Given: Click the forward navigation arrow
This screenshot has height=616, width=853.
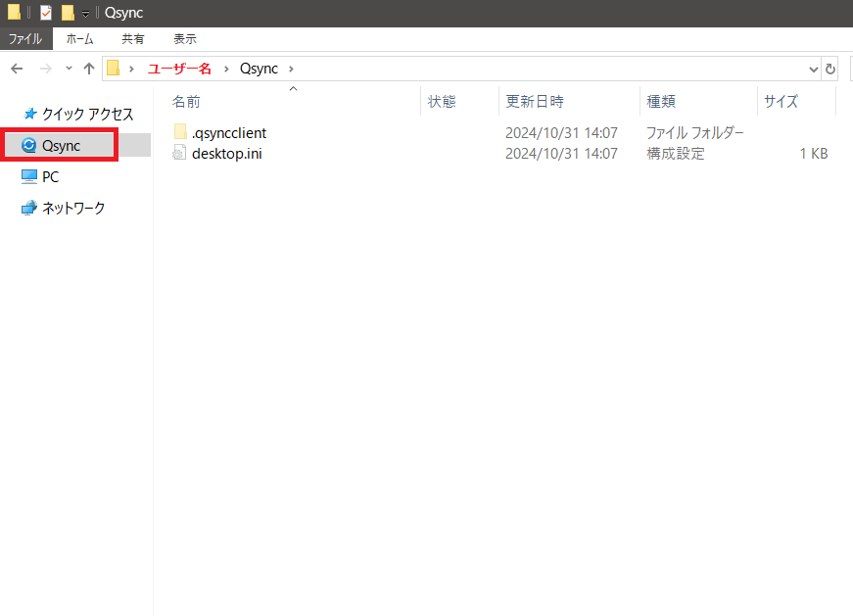Looking at the screenshot, I should [x=46, y=69].
